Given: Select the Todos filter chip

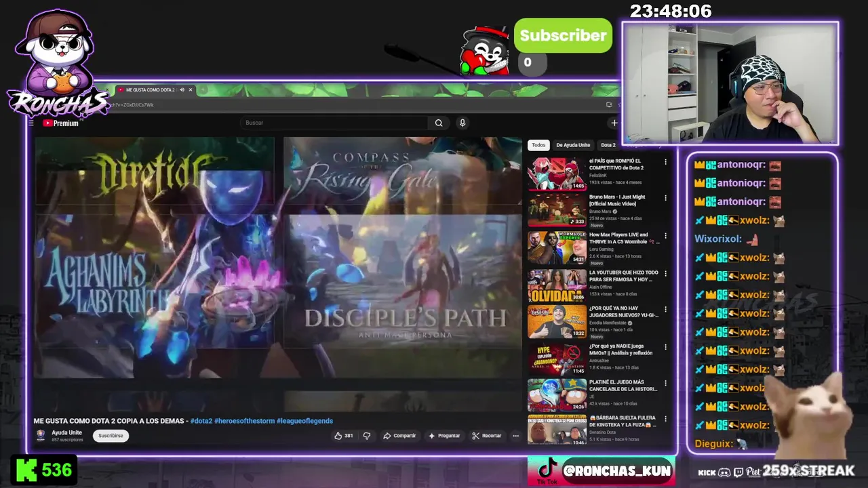Looking at the screenshot, I should pos(538,145).
